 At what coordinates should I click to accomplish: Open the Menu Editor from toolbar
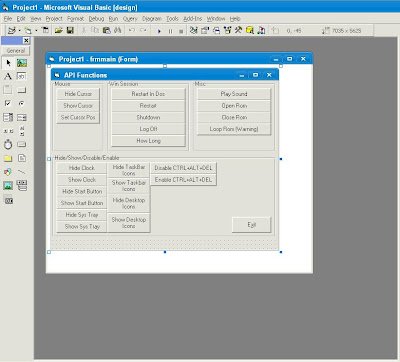click(x=45, y=31)
